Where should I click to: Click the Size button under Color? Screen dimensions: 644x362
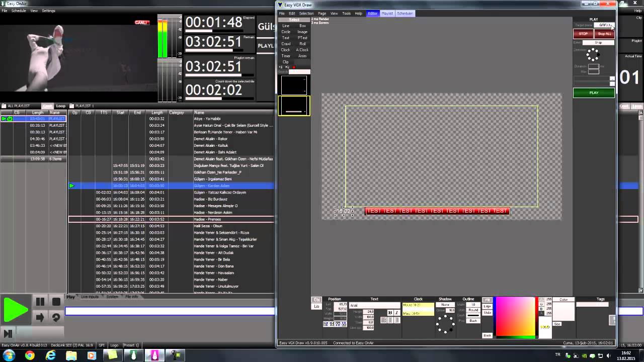[x=557, y=324]
